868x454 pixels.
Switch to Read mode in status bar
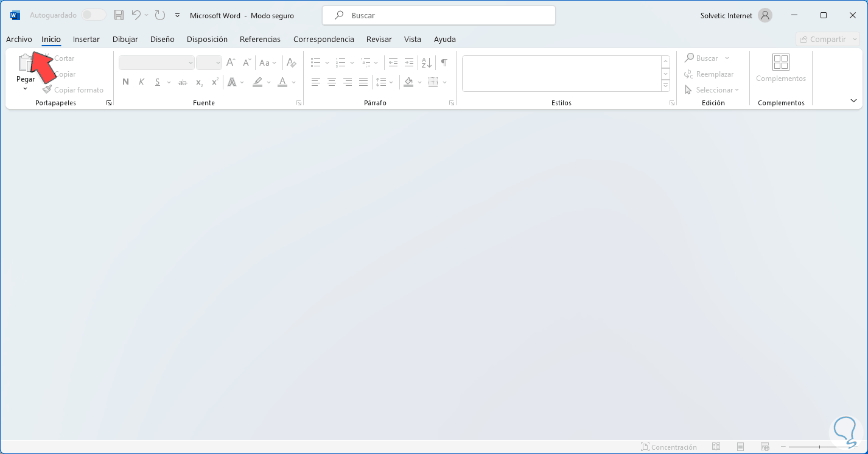[716, 447]
